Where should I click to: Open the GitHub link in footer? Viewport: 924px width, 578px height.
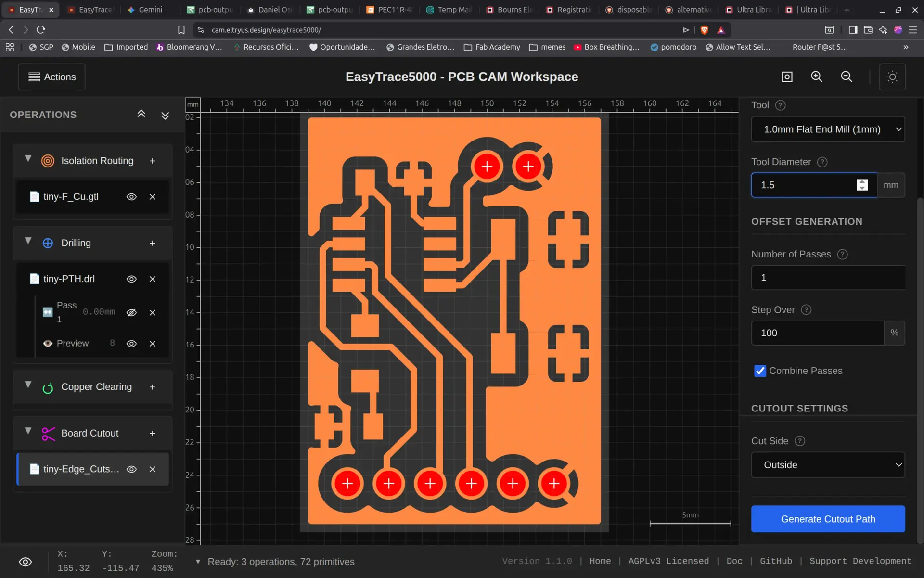[776, 561]
